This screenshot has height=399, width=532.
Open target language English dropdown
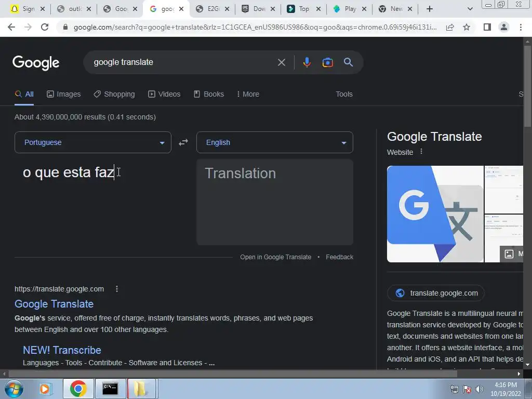[274, 142]
